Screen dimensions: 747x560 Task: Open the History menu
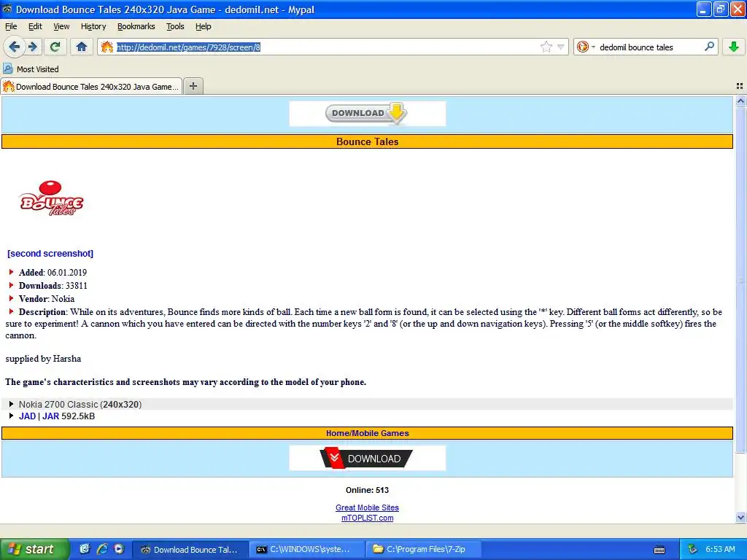(93, 26)
